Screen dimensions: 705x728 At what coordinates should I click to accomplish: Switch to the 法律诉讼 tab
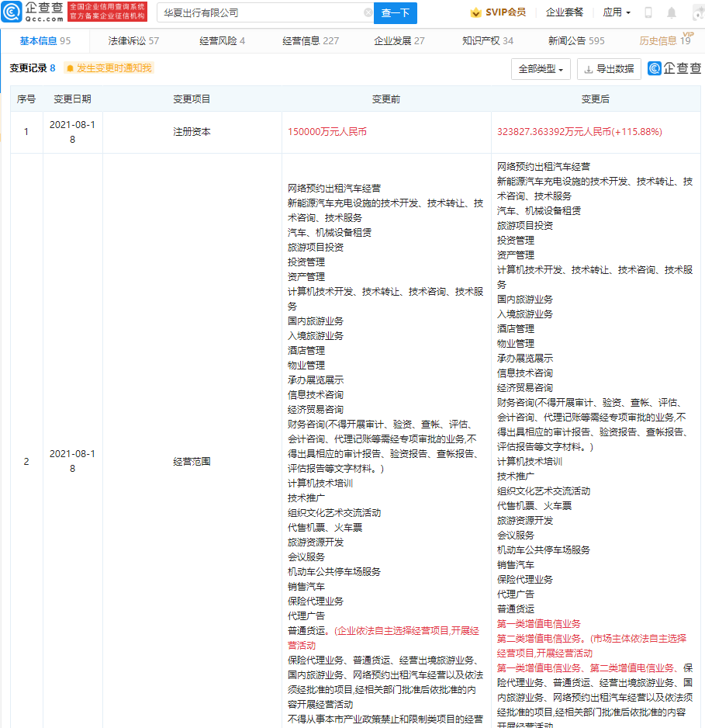(133, 41)
